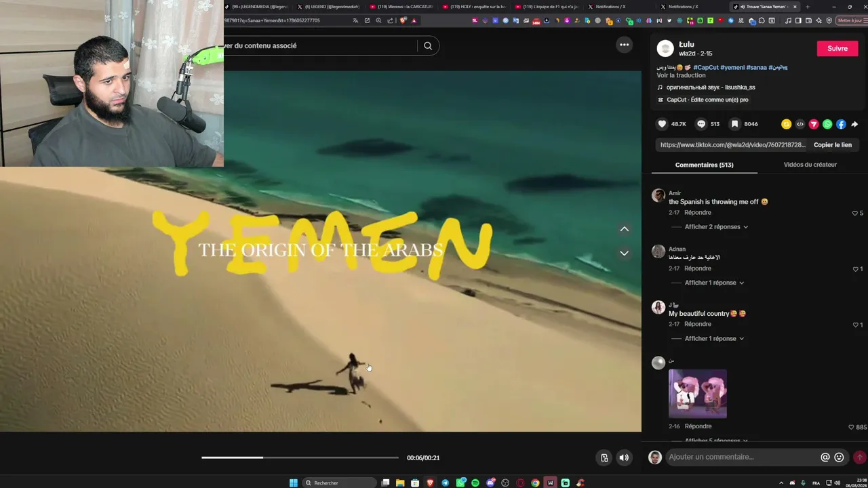Like Amir's comment with the heart icon

pos(855,213)
